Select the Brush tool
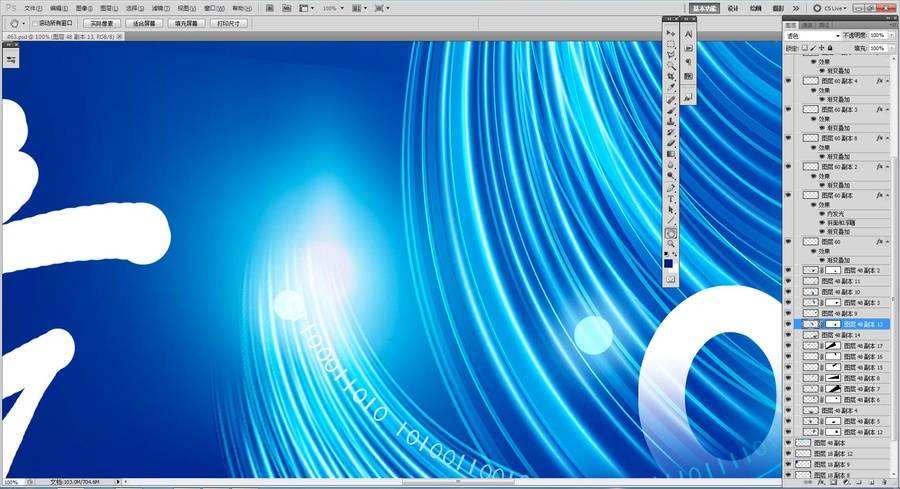Screen dimensions: 900x489 tap(670, 111)
